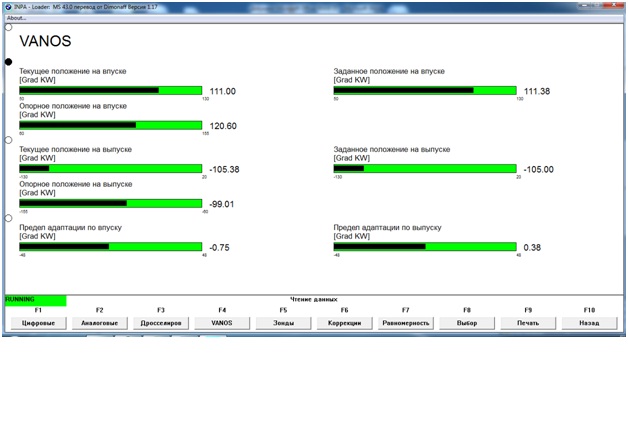Image resolution: width=628 pixels, height=430 pixels.
Task: Select the filled radio button beside intake section
Action: pos(8,62)
